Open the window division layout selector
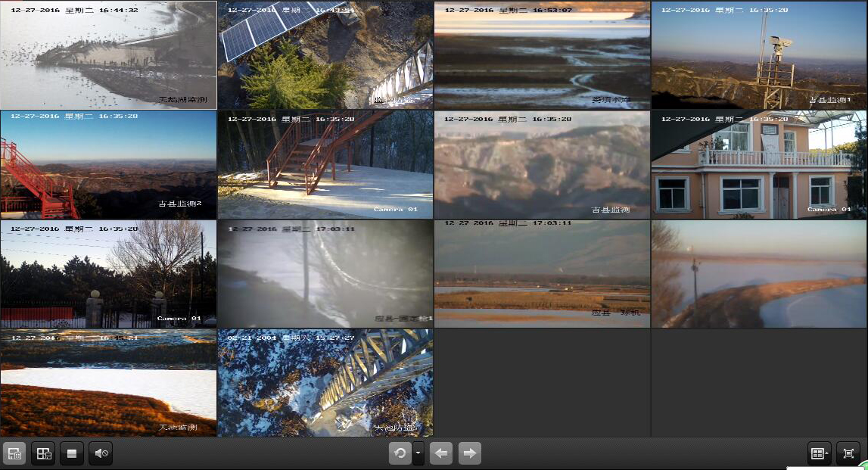Image resolution: width=868 pixels, height=470 pixels. (819, 453)
